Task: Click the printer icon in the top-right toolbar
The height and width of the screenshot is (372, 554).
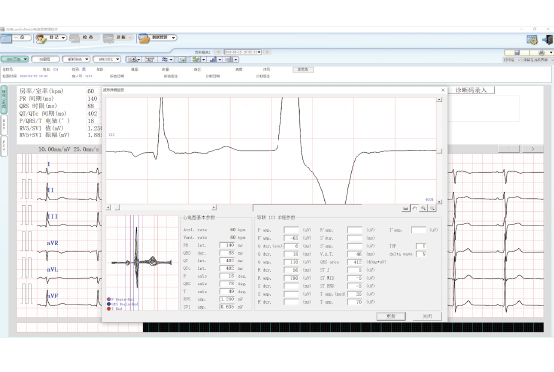Action: (541, 53)
